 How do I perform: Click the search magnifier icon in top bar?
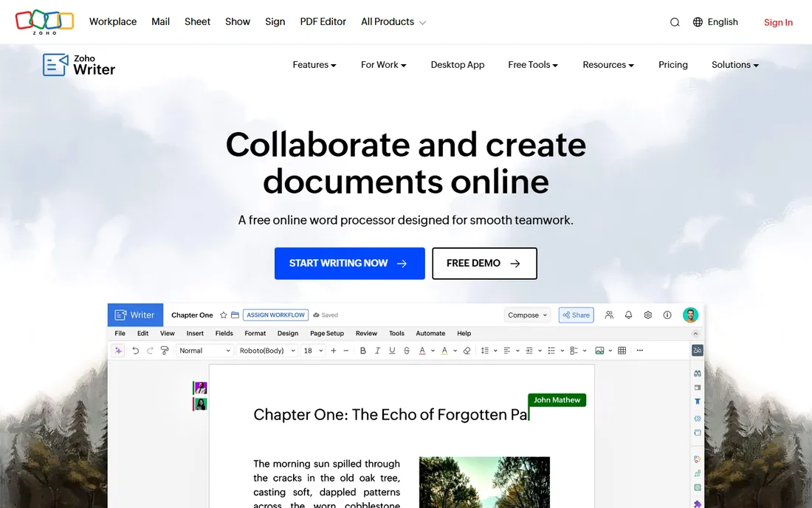(674, 22)
